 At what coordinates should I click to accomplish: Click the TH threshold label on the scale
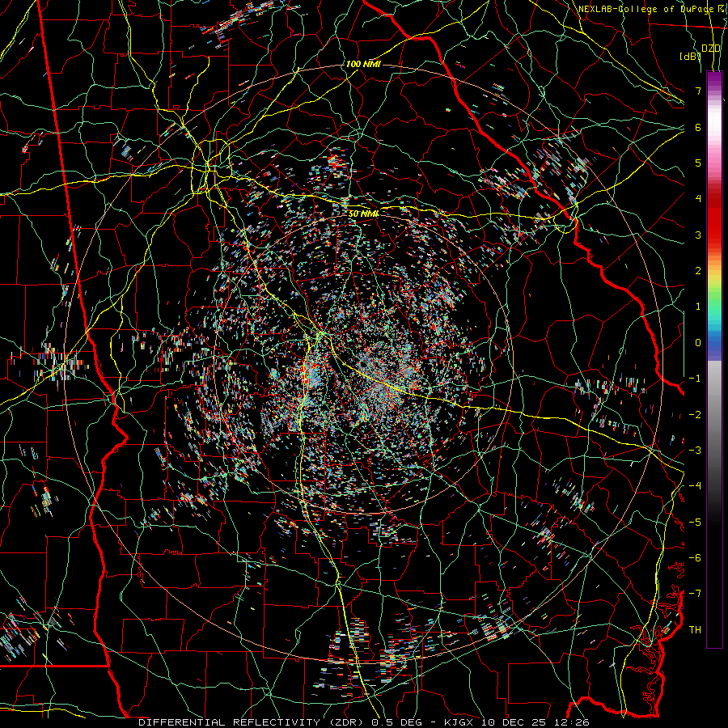pos(695,630)
